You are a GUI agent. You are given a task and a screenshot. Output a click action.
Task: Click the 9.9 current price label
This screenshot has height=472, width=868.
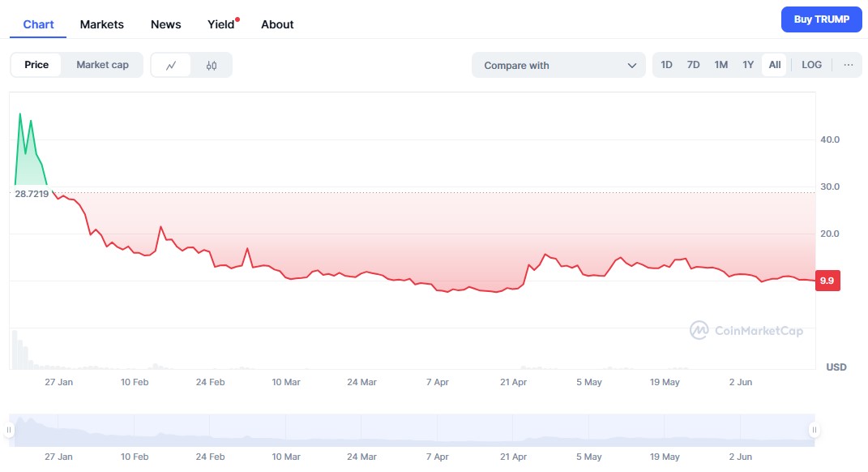[827, 281]
